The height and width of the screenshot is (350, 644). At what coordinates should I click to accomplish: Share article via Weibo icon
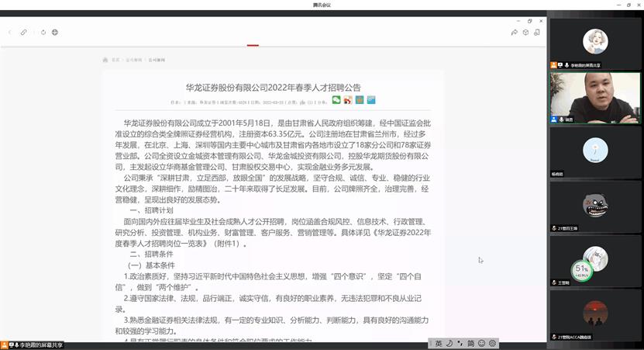348,100
